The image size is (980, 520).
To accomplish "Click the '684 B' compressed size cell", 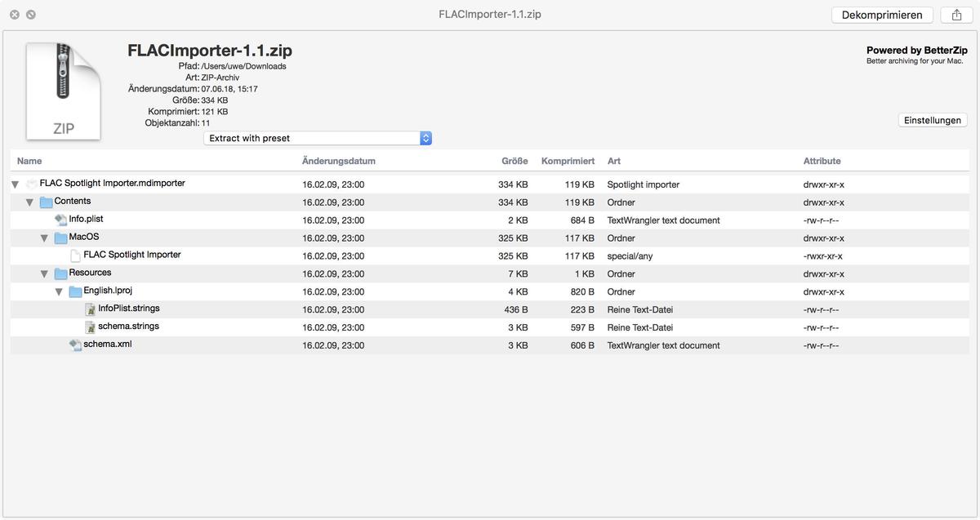I will pos(582,220).
